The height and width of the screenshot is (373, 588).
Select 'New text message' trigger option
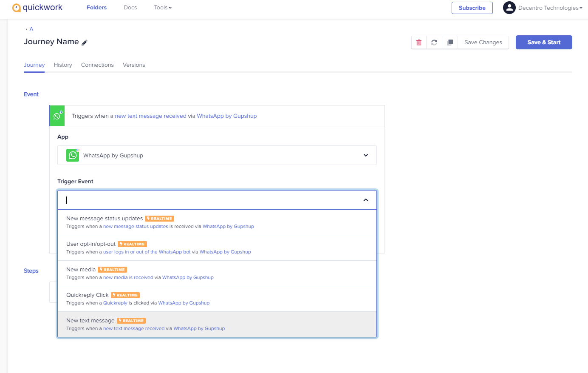(217, 325)
